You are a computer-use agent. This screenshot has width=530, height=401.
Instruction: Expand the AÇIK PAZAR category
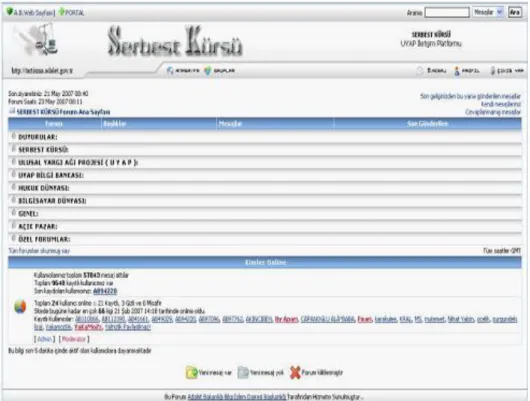(x=38, y=227)
